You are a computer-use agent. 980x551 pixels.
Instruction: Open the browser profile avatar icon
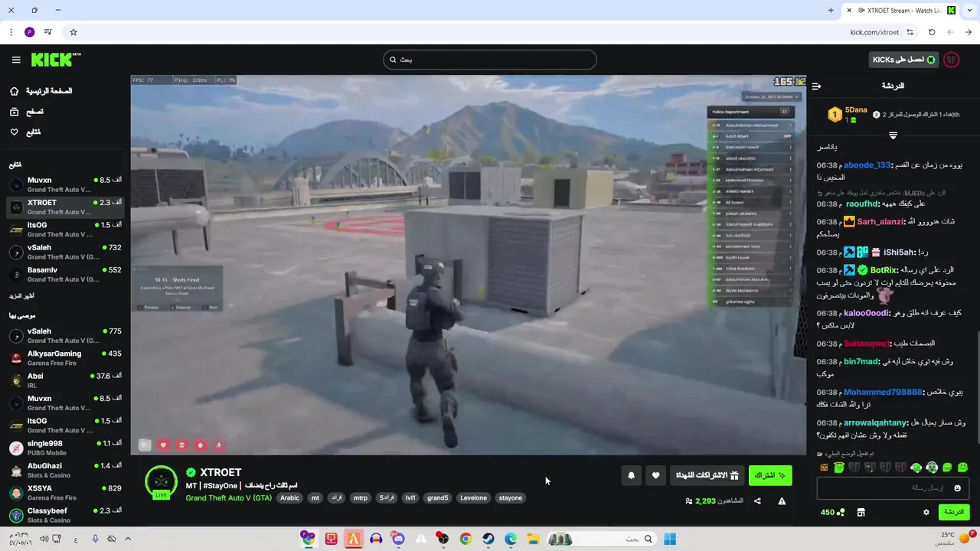click(29, 32)
